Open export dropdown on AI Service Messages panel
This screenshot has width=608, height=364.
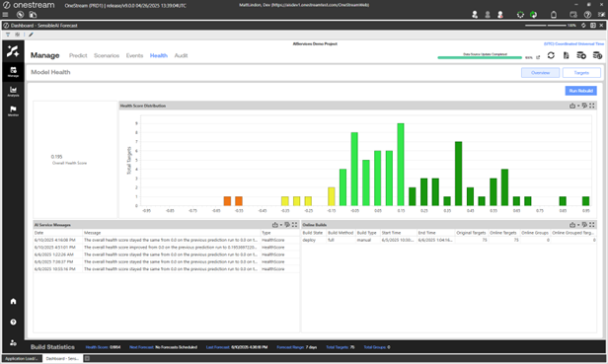pyautogui.click(x=276, y=225)
